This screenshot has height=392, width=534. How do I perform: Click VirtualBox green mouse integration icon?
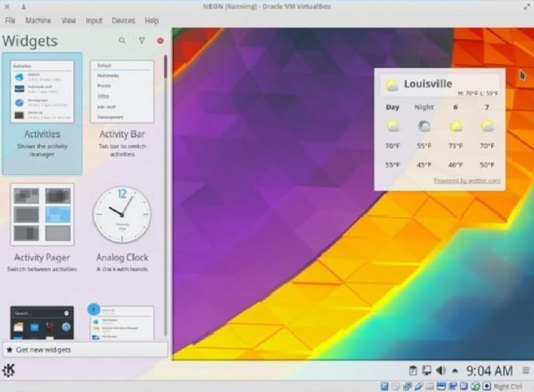pos(476,386)
